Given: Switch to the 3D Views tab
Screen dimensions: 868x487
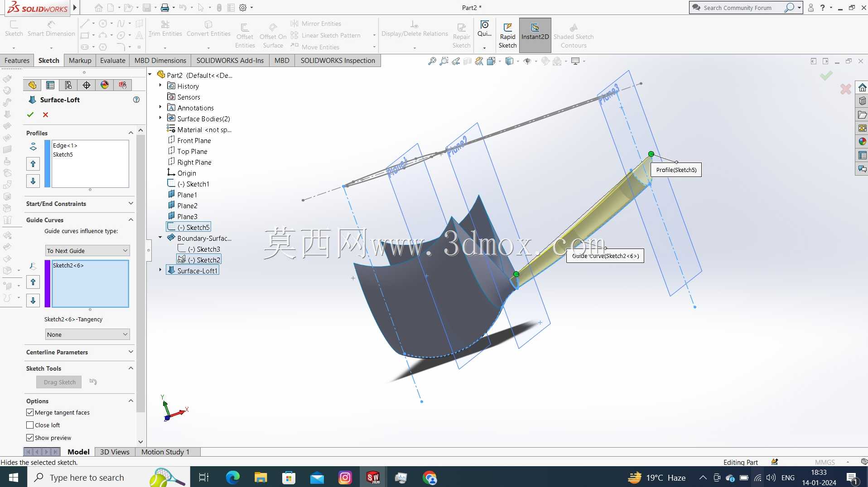Looking at the screenshot, I should (115, 452).
